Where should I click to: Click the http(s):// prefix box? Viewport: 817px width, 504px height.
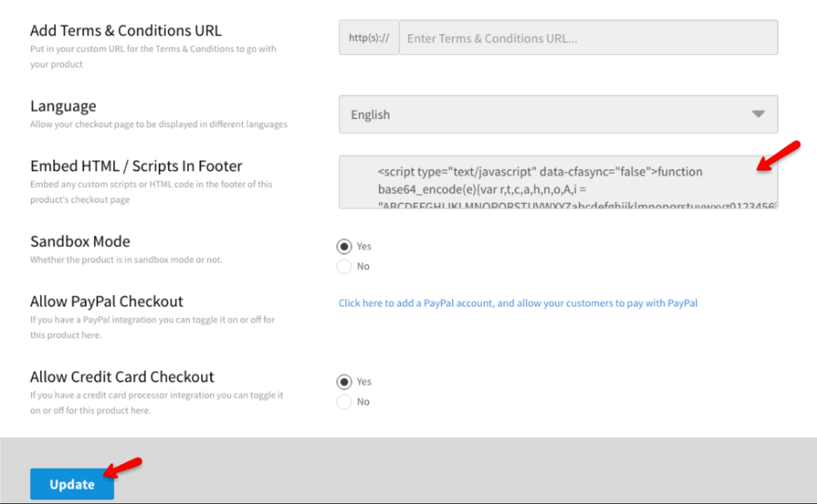click(x=369, y=38)
